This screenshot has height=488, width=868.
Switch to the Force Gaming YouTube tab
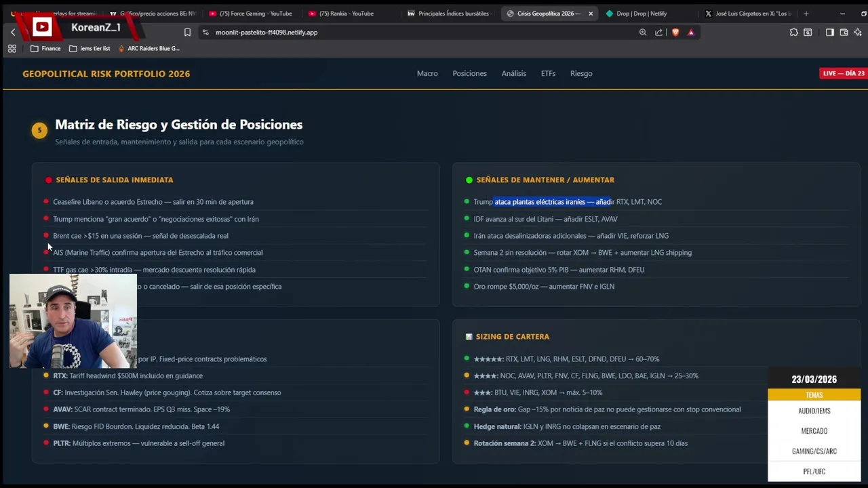[x=252, y=14]
